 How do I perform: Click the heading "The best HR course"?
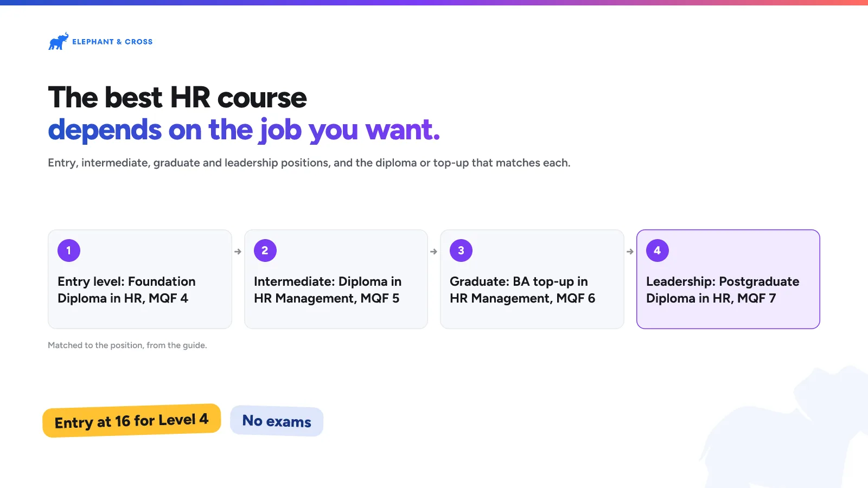pyautogui.click(x=177, y=98)
